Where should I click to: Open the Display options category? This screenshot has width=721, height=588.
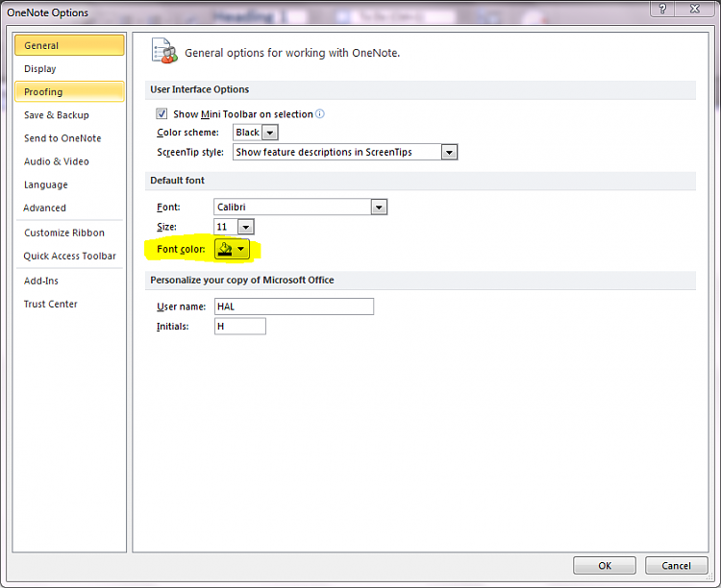pos(69,68)
